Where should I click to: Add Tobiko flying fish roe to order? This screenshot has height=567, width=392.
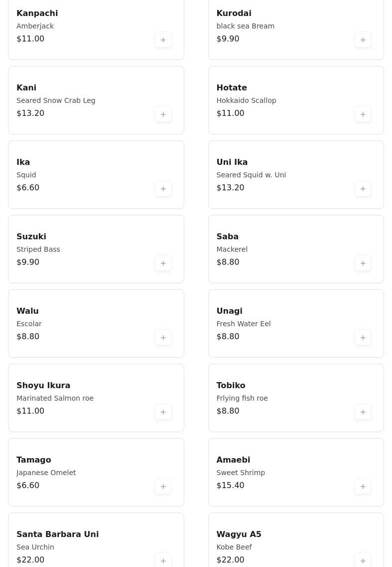(x=363, y=412)
